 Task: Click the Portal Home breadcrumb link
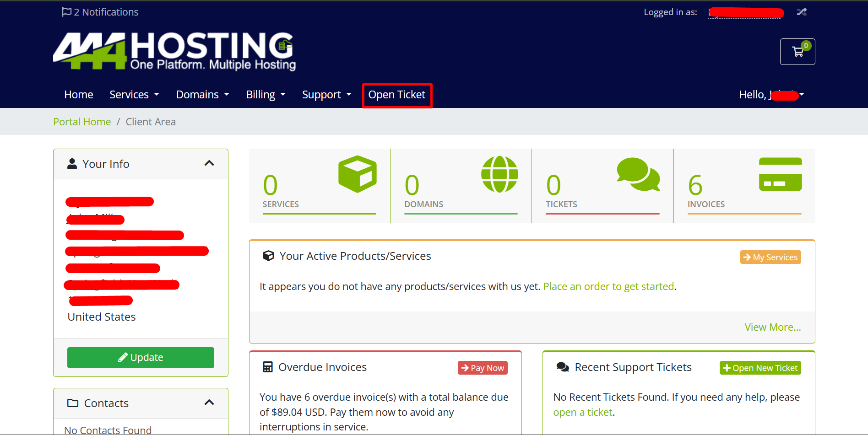click(82, 122)
